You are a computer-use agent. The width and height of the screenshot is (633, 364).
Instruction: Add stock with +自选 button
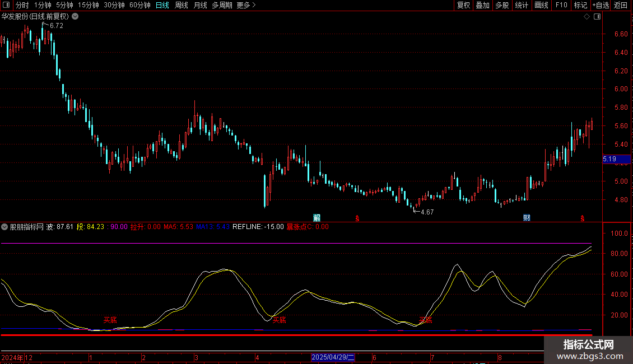(601, 5)
